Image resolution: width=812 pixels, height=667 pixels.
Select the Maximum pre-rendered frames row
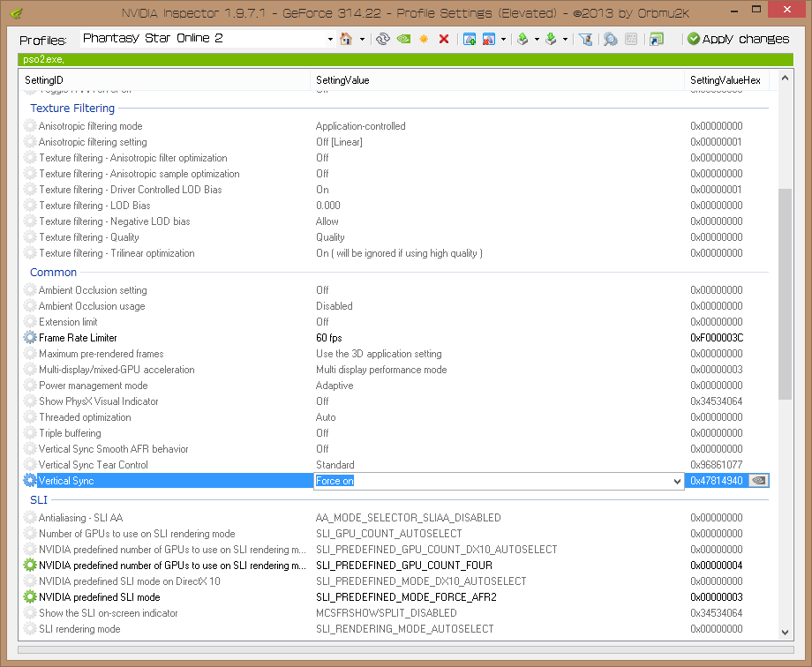coord(396,354)
